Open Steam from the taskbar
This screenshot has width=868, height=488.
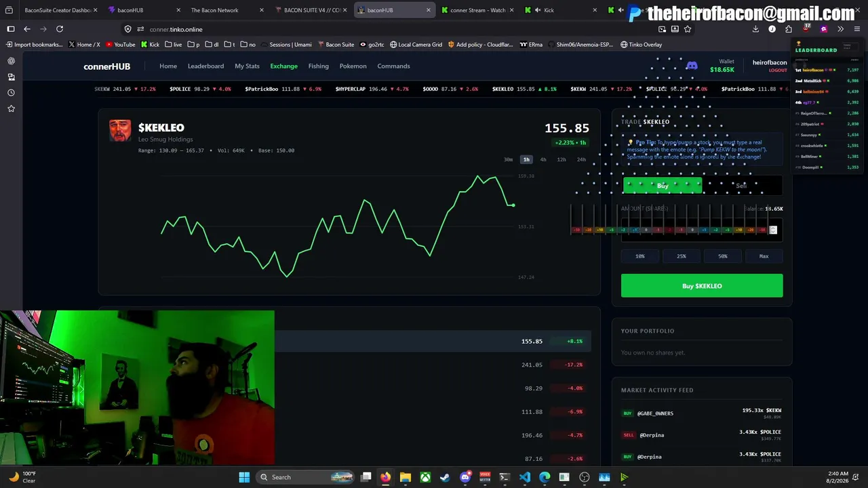coord(445,477)
